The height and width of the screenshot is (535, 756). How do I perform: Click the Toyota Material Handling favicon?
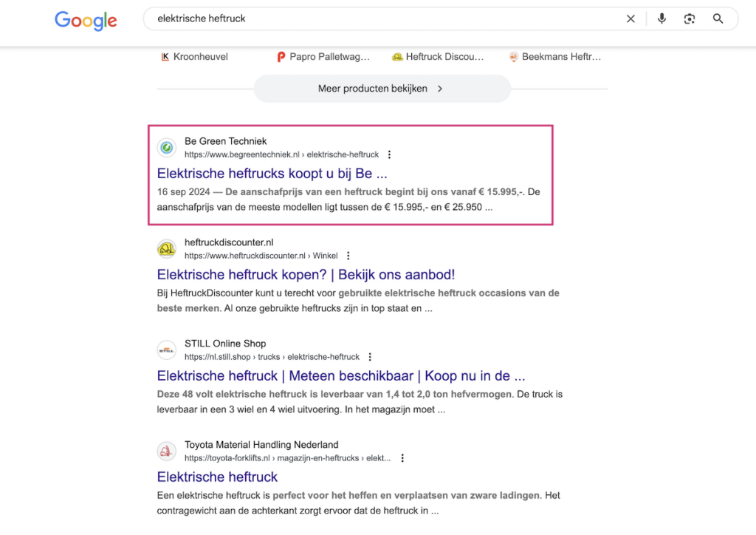tap(167, 451)
